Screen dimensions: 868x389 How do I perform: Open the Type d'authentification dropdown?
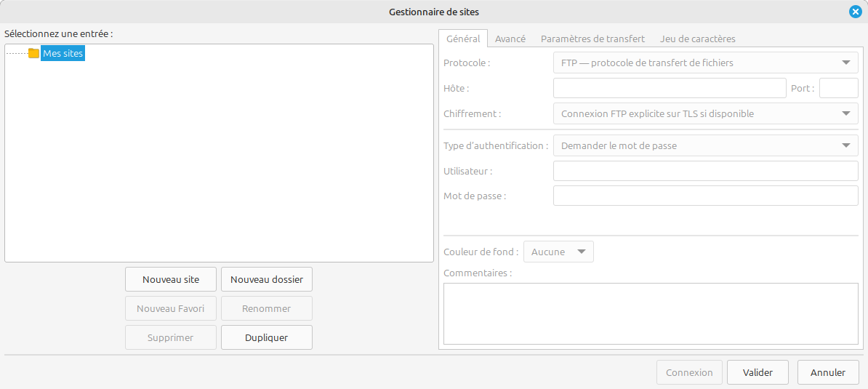coord(706,145)
